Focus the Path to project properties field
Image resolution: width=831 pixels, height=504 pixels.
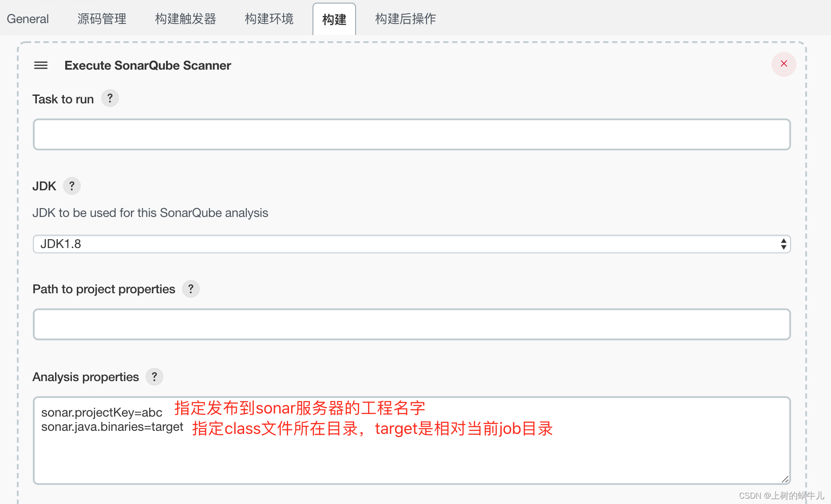point(412,324)
